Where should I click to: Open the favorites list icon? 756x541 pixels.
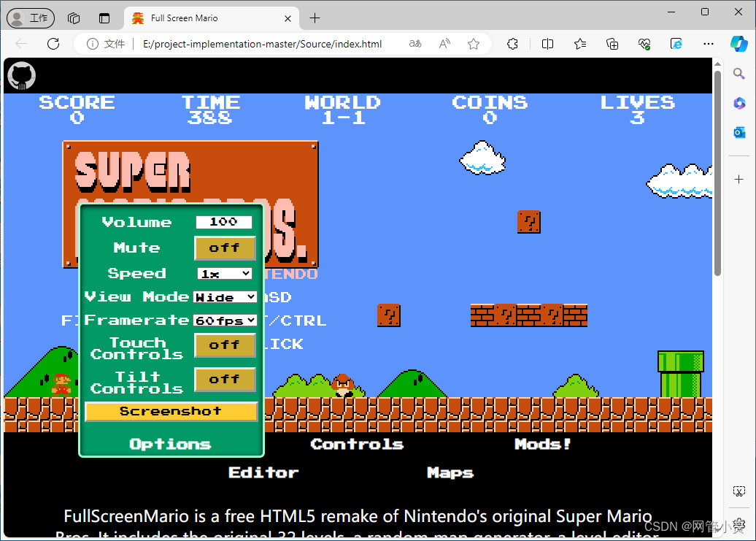point(580,44)
